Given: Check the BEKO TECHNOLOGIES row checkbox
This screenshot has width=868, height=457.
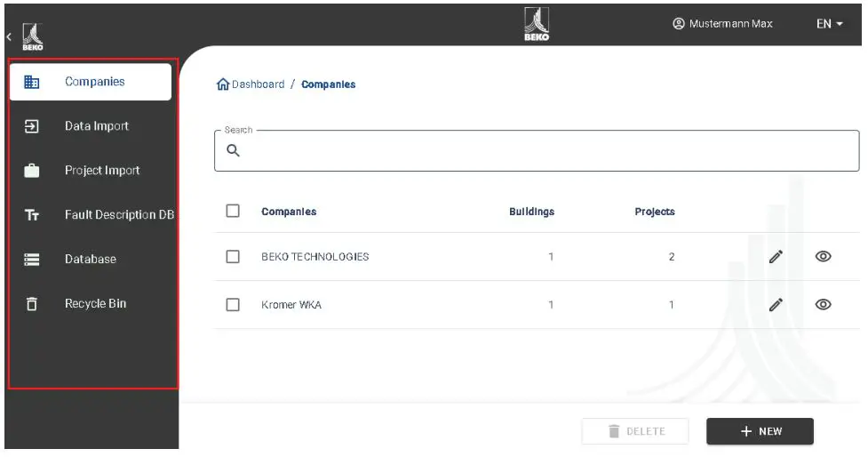Looking at the screenshot, I should click(x=233, y=256).
